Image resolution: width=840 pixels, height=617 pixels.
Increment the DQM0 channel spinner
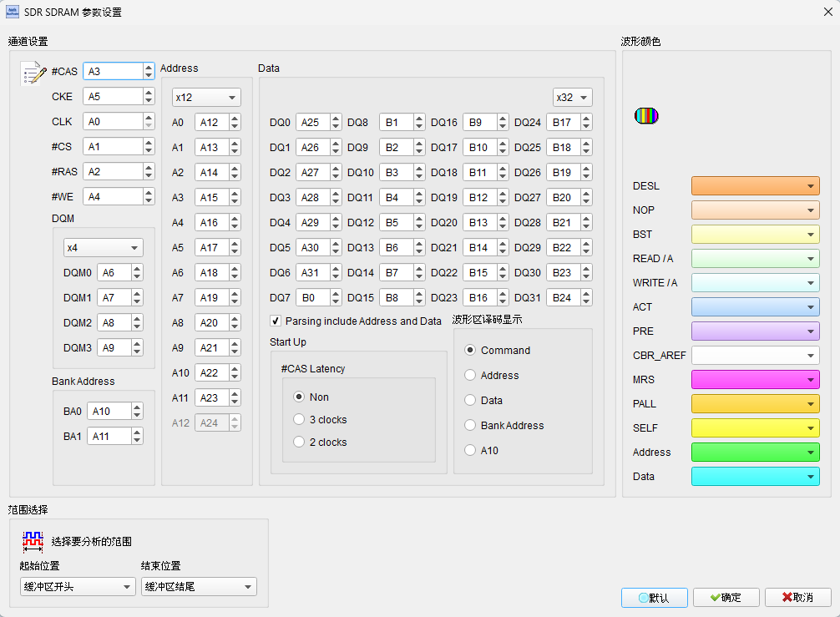[137, 269]
